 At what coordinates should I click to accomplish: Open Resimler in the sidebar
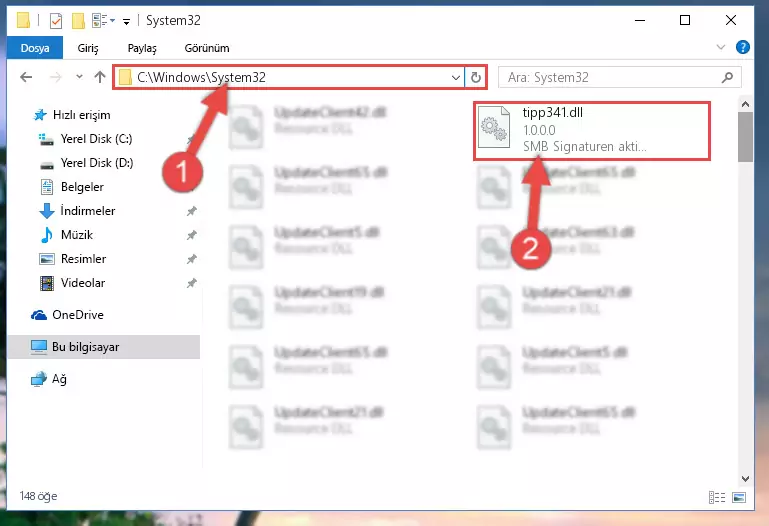pyautogui.click(x=83, y=259)
